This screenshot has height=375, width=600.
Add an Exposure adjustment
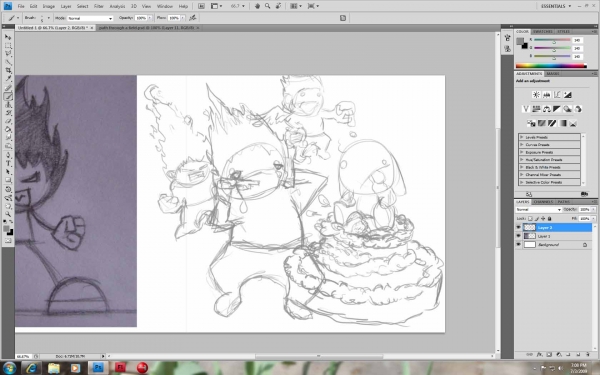(x=567, y=95)
